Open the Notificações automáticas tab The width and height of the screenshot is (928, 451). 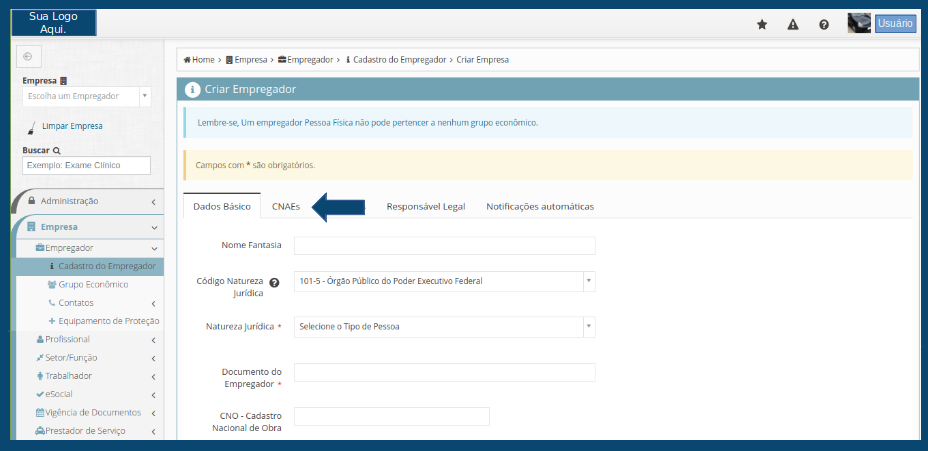point(540,207)
